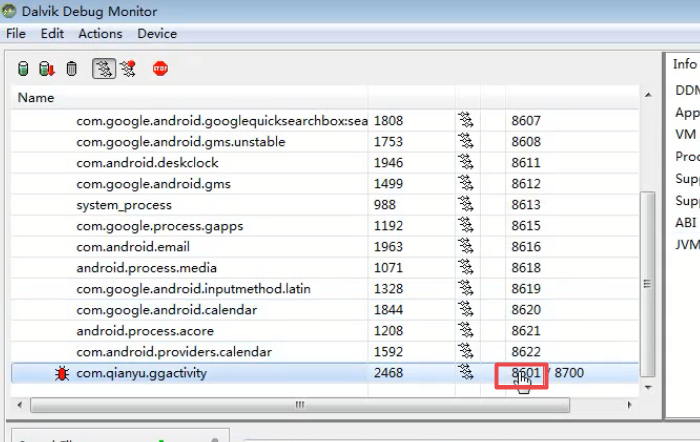The height and width of the screenshot is (442, 700).
Task: Click thread icon in the system_process row
Action: (x=466, y=204)
